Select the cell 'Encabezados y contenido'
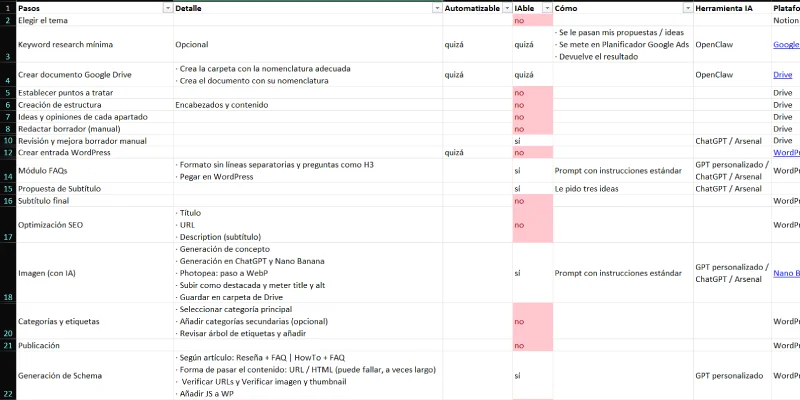 click(x=308, y=105)
